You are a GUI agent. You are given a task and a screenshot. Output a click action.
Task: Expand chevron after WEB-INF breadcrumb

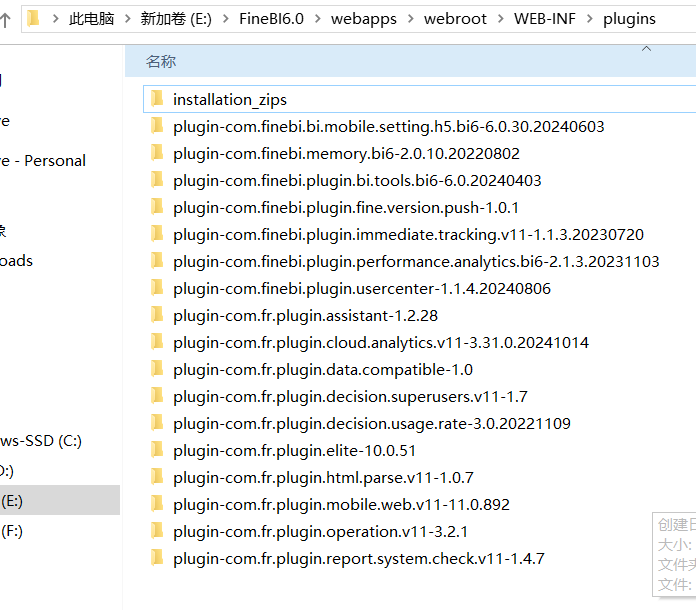[589, 19]
